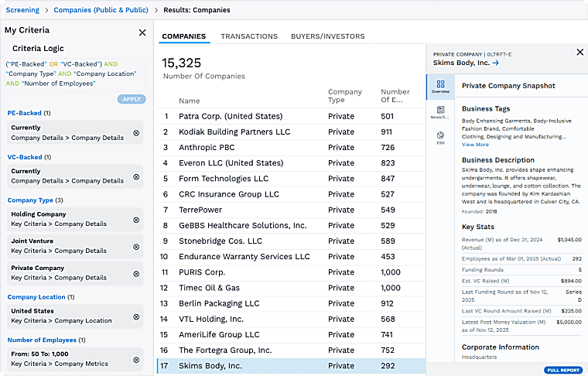The width and height of the screenshot is (588, 376).
Task: Click View More under Business Tags
Action: [x=475, y=145]
